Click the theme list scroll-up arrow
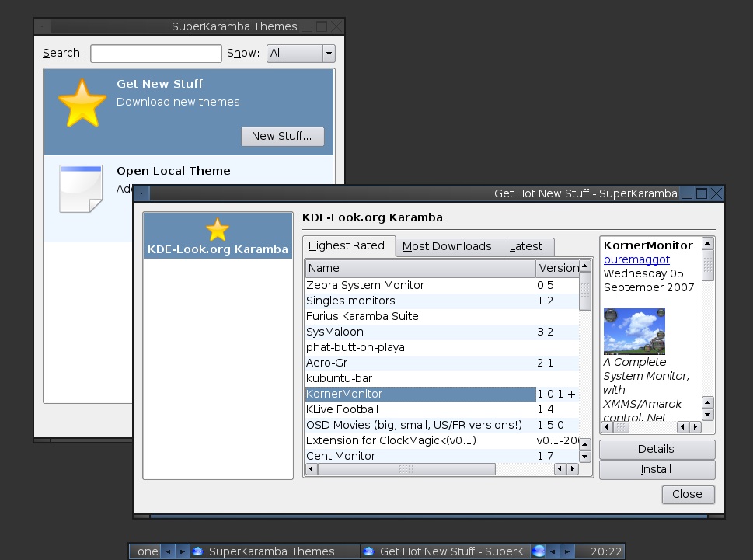Screen dimensions: 753x560 click(585, 266)
